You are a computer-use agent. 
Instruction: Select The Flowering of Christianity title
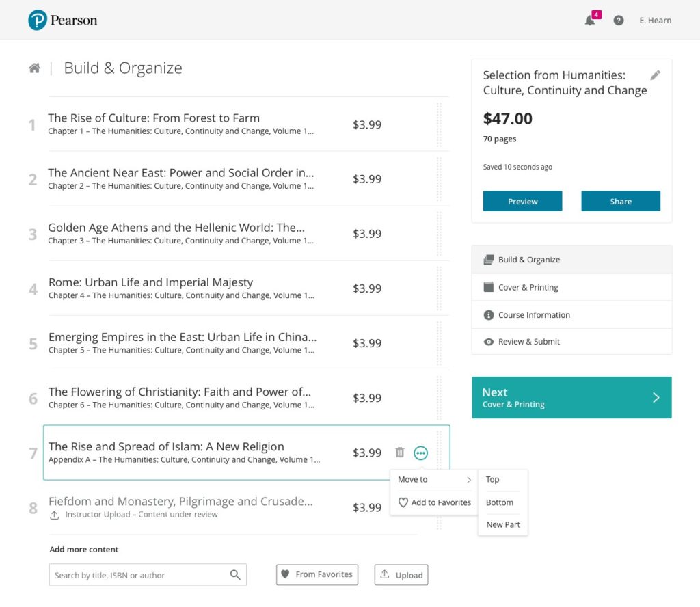[180, 392]
